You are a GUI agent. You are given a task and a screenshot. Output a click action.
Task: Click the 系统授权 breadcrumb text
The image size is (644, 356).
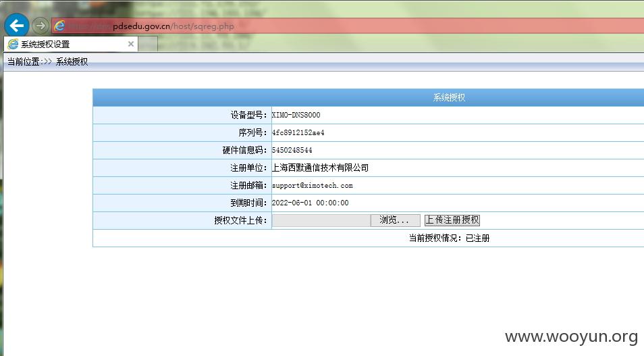click(72, 61)
